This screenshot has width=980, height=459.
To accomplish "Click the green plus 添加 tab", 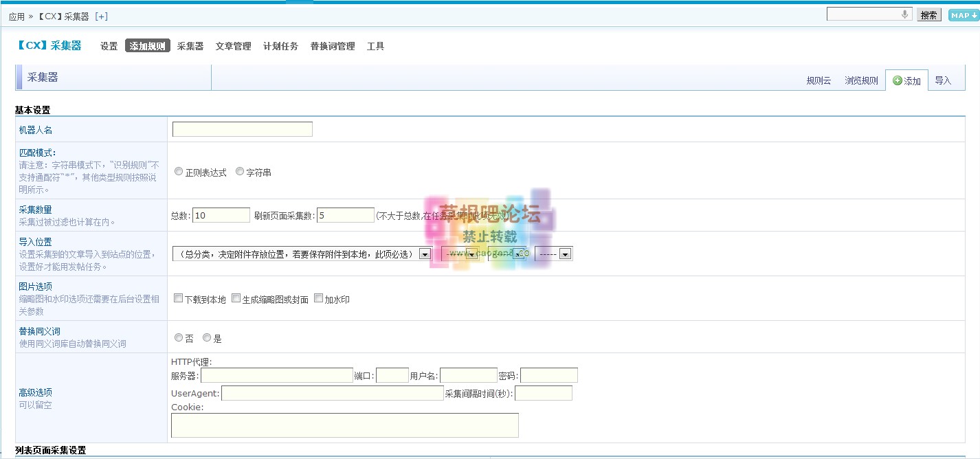I will coord(906,80).
